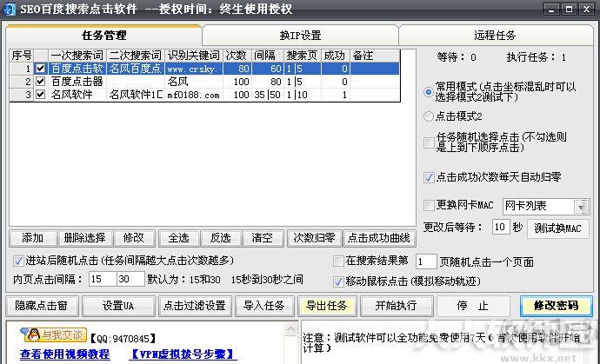Select the 百度点击器 cell in row 2

(77, 82)
